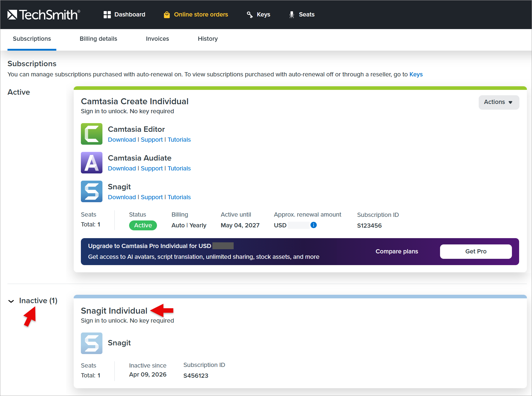The height and width of the screenshot is (396, 532).
Task: Switch to the Subscriptions tab
Action: point(32,39)
